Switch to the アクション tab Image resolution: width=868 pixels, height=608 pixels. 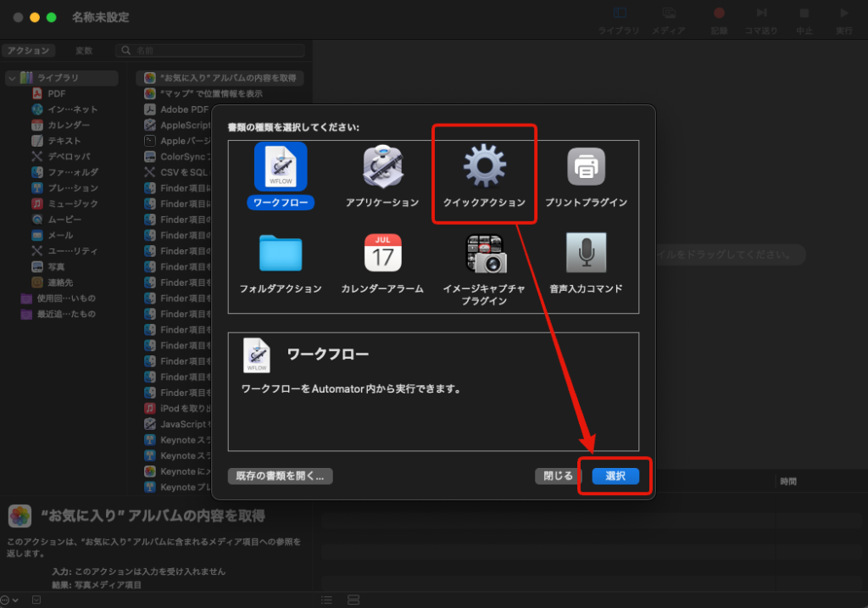click(x=29, y=51)
